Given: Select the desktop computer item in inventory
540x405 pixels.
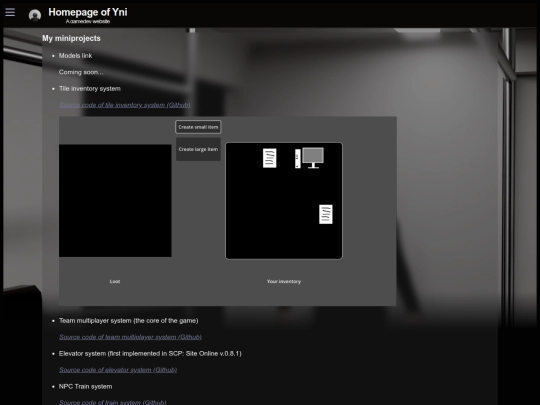Looking at the screenshot, I should tap(309, 158).
